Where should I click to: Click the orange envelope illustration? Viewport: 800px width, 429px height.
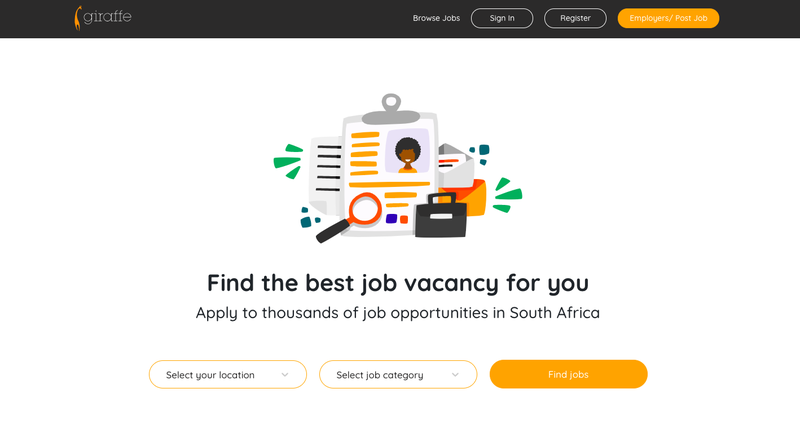coord(474,195)
